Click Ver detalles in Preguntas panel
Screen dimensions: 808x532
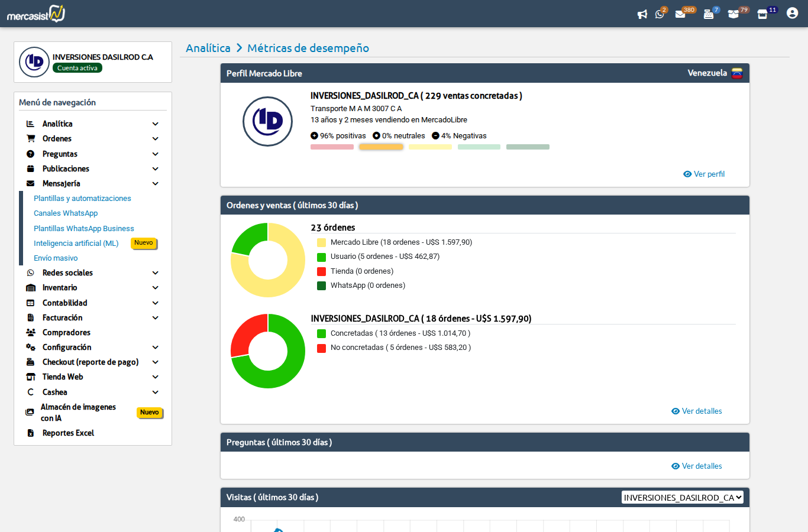[x=697, y=466]
